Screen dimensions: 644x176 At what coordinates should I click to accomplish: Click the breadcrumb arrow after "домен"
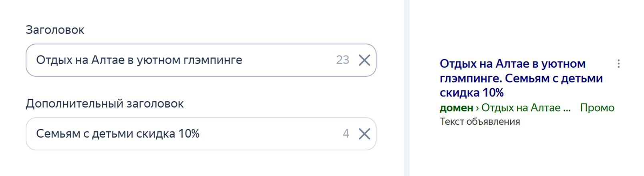(x=477, y=108)
